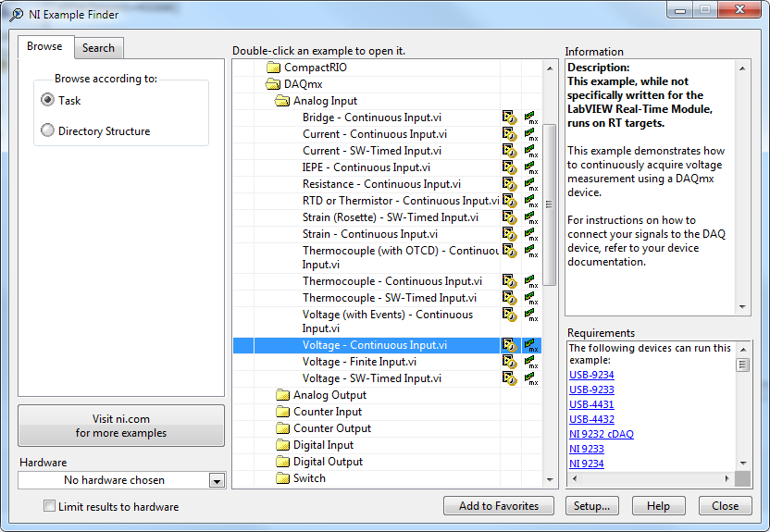
Task: Open the Hardware dropdown arrow
Action: point(217,480)
